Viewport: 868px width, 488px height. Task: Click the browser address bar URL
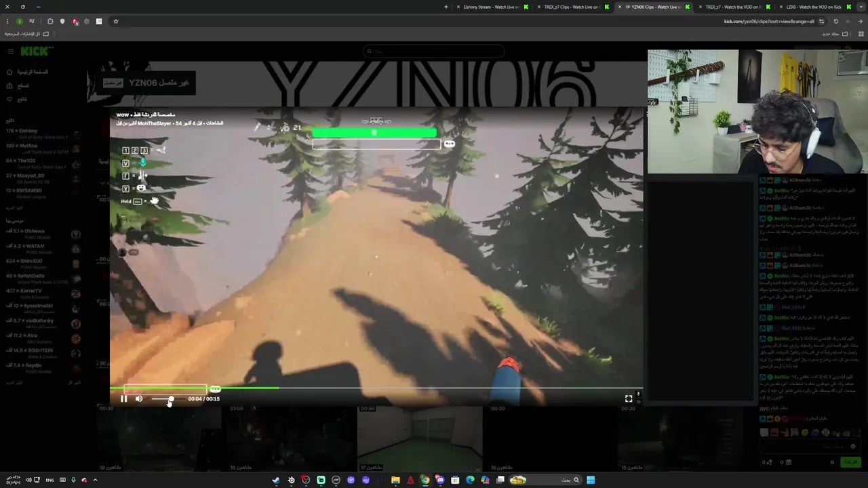click(x=769, y=21)
